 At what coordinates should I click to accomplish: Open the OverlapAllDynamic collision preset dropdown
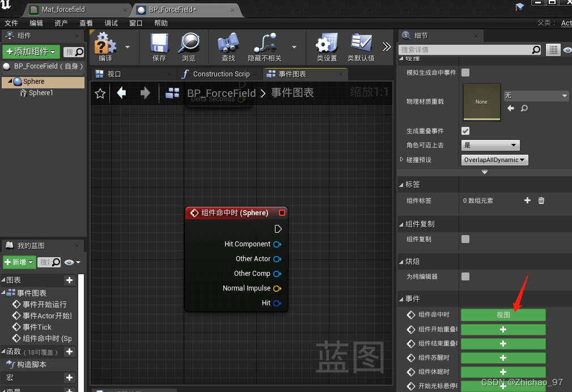494,160
